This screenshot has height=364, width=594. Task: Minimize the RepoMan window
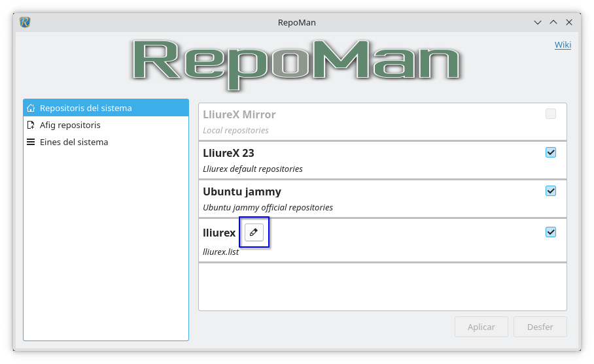pyautogui.click(x=538, y=22)
